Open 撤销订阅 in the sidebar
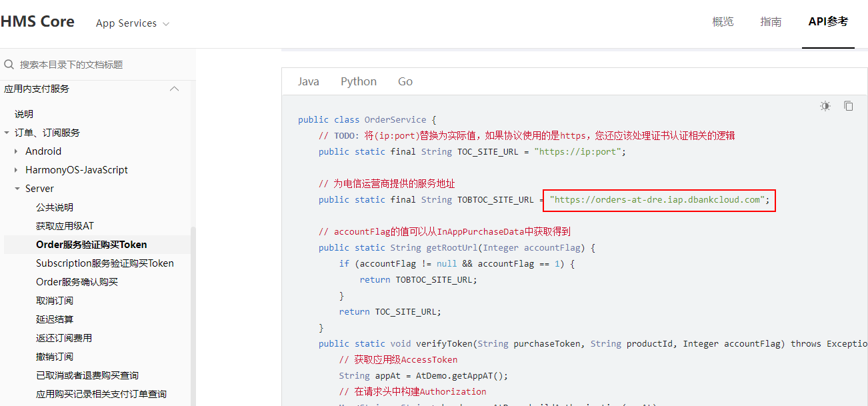 [x=55, y=357]
